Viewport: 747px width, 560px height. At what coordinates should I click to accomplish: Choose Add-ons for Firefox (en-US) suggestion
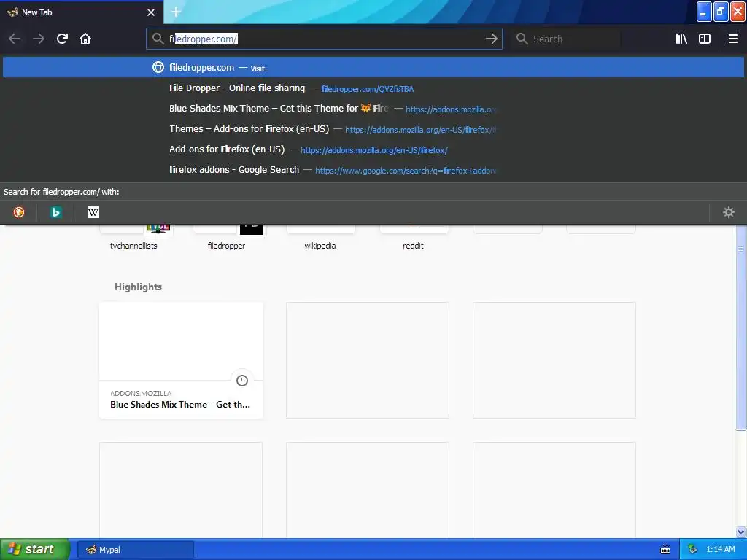point(373,149)
